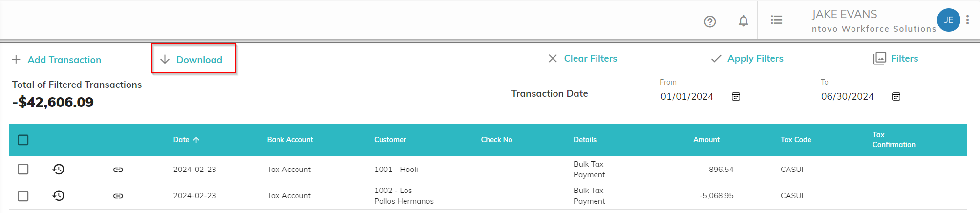Image resolution: width=980 pixels, height=213 pixels.
Task: Open link icon for Los Pollos Hermanos row
Action: click(x=118, y=196)
